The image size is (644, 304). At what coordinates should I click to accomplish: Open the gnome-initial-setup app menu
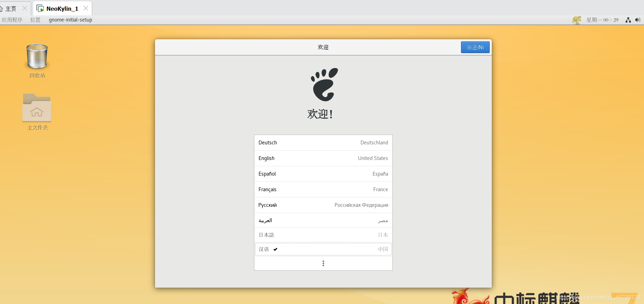tap(70, 20)
